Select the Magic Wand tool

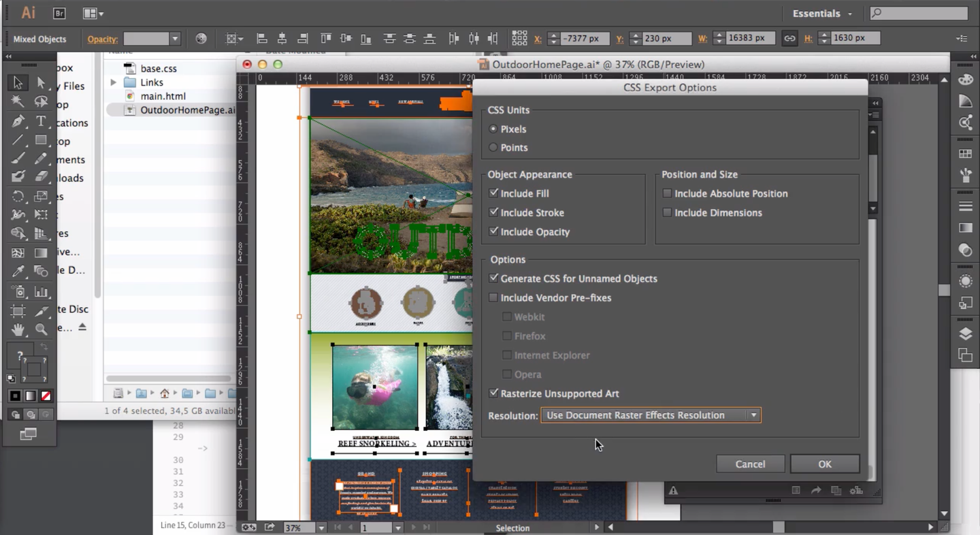coord(18,102)
